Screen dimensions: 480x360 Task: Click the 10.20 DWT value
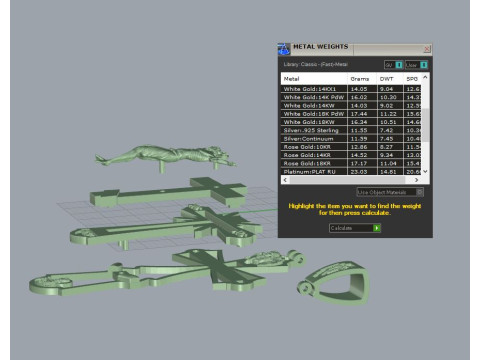(x=388, y=97)
